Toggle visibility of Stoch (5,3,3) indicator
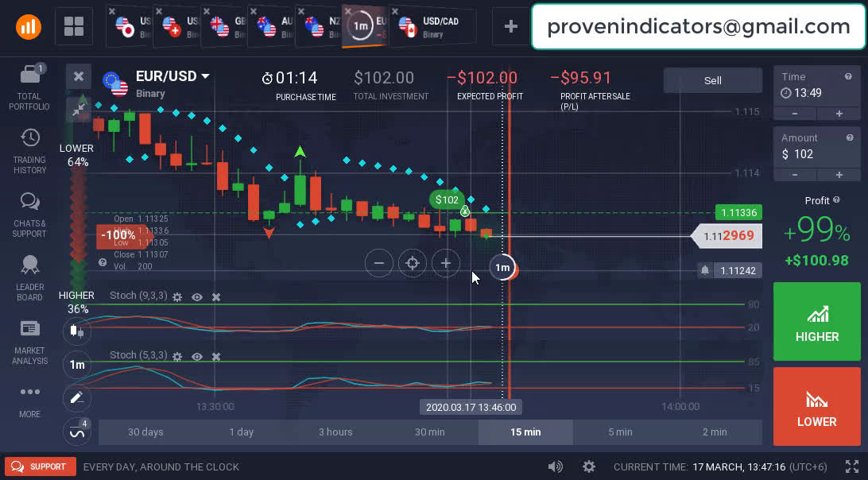The height and width of the screenshot is (480, 868). [197, 357]
